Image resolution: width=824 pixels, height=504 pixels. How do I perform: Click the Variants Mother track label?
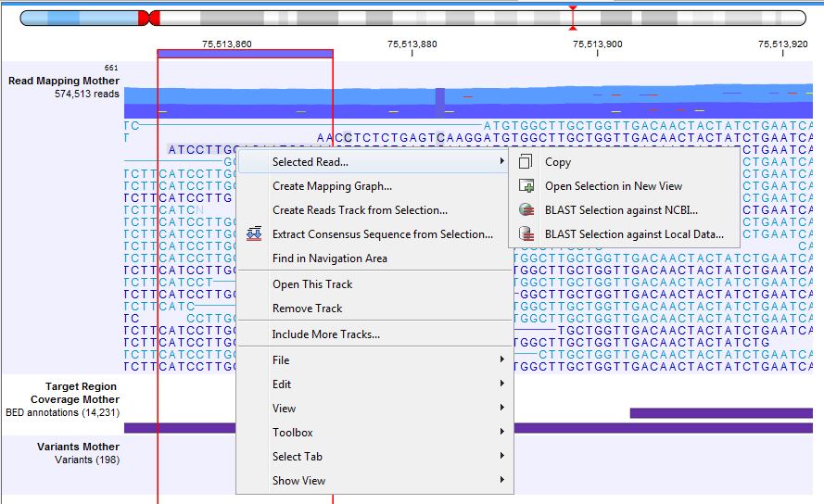[x=78, y=447]
